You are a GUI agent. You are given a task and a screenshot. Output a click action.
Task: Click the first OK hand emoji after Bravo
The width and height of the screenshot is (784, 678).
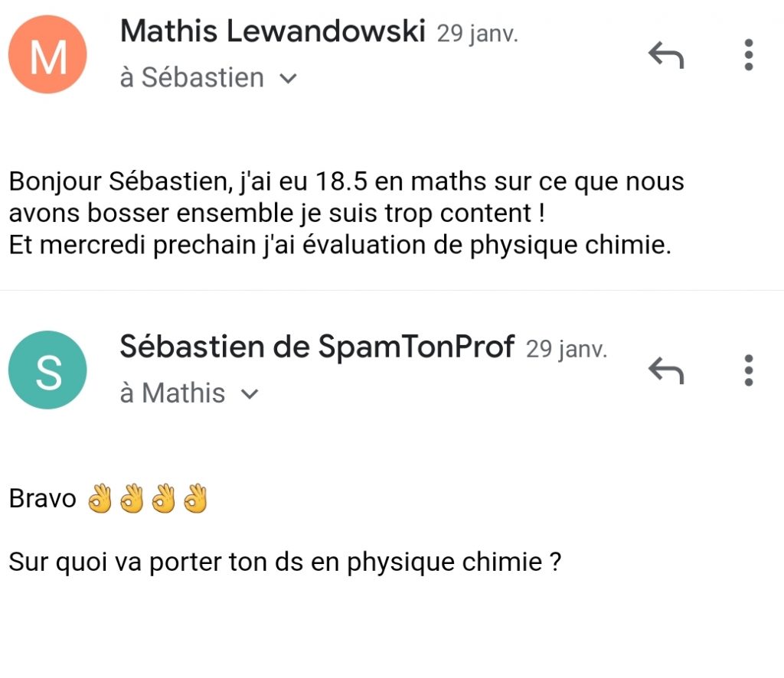pos(100,499)
